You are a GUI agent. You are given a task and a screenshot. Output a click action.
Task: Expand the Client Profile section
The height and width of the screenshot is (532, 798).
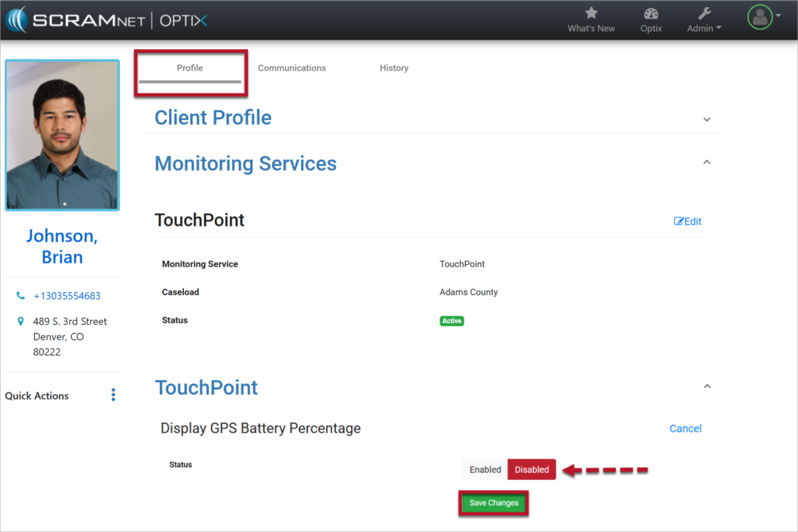click(707, 119)
